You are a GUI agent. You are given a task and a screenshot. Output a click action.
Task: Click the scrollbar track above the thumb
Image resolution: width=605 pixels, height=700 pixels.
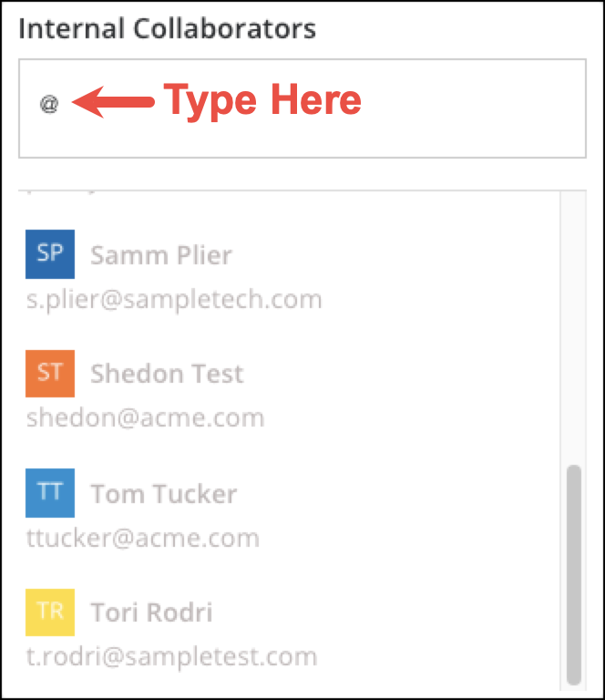click(574, 328)
